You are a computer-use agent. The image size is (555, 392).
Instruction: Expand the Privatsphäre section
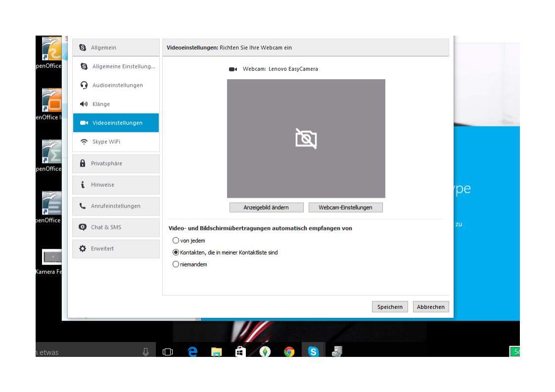(116, 164)
